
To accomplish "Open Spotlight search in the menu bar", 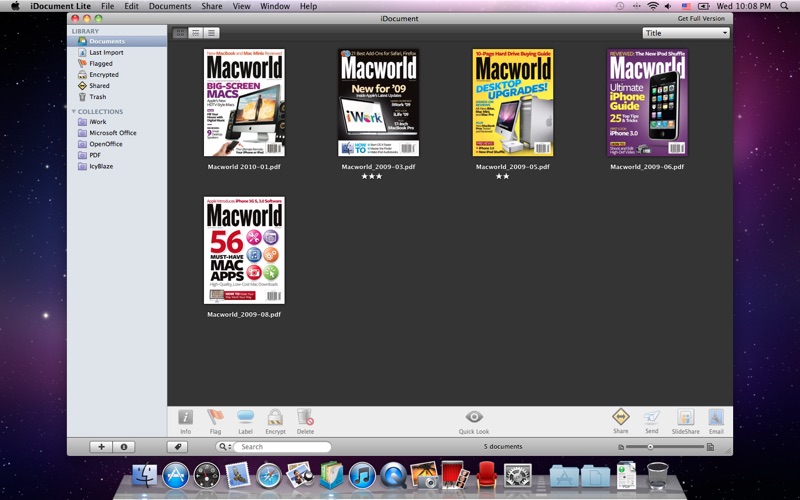I will [784, 6].
